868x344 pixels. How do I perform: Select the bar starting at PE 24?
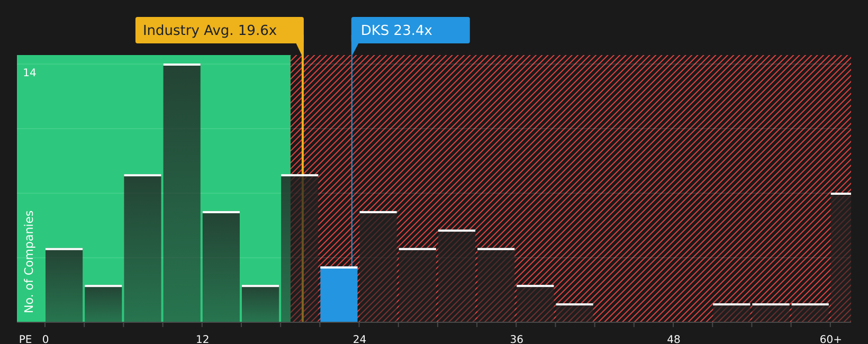click(x=378, y=267)
